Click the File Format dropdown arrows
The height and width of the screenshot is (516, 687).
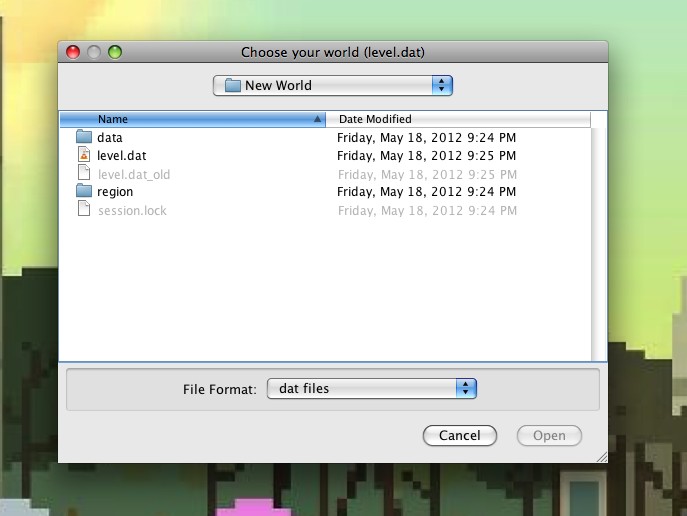click(x=465, y=388)
